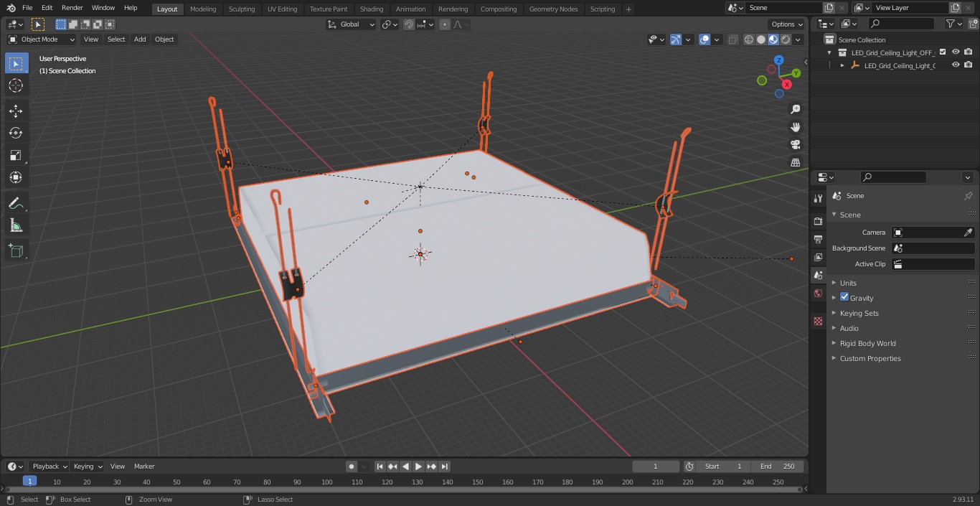The height and width of the screenshot is (506, 980).
Task: Open Tool properties tab
Action: pos(818,199)
